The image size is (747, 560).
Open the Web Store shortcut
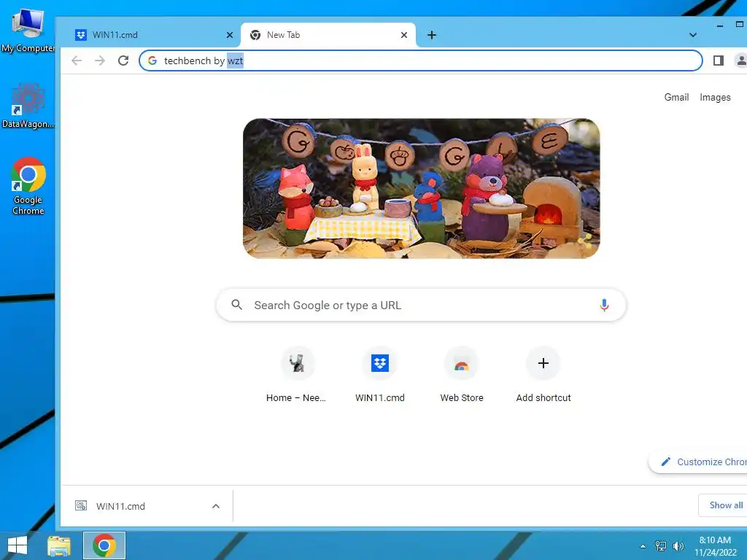tap(462, 375)
